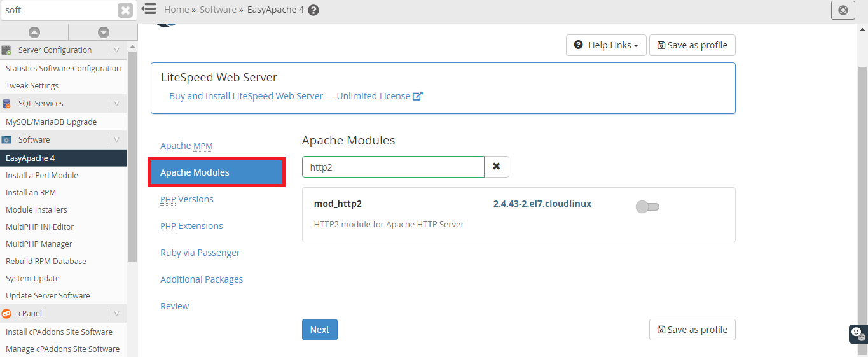This screenshot has width=868, height=357.
Task: Open Rebuild RPM Database
Action: (46, 262)
